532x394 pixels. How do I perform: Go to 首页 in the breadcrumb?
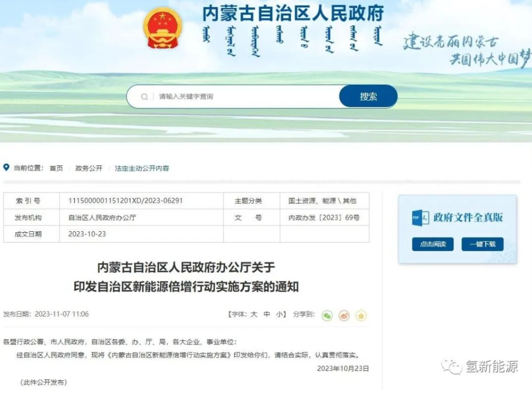point(56,169)
